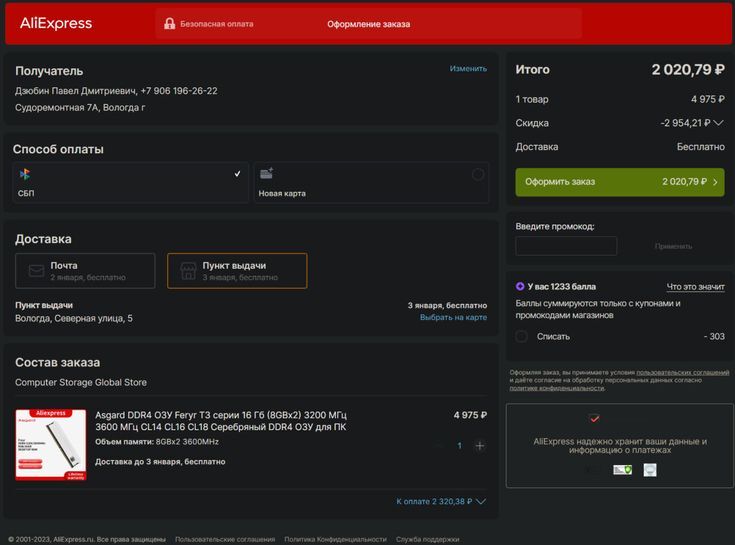Click the pickup point store icon
This screenshot has width=735, height=545.
(x=188, y=271)
